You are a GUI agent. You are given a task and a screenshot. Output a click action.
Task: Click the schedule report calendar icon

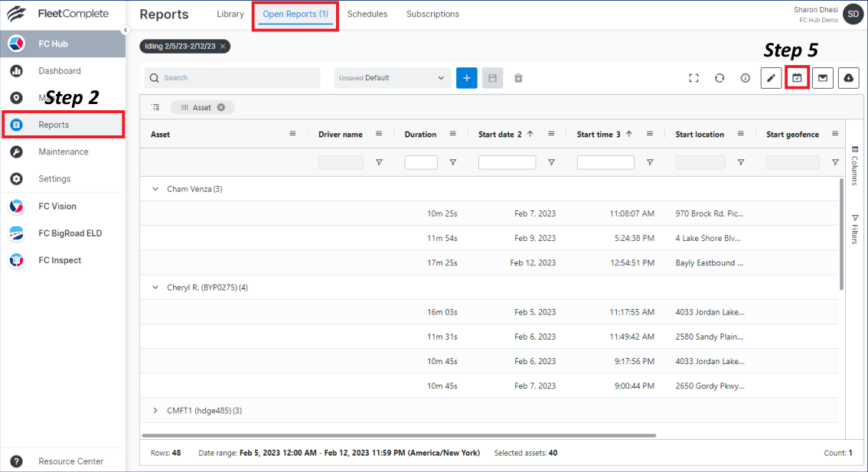(x=797, y=78)
